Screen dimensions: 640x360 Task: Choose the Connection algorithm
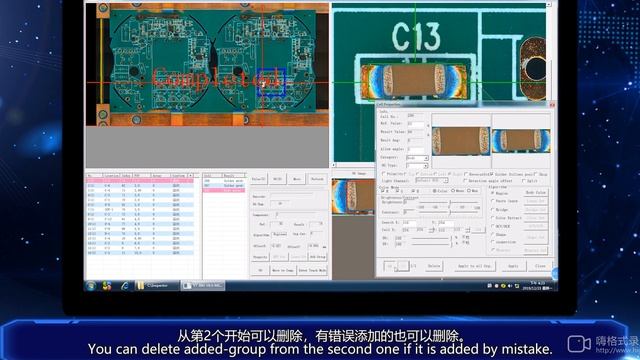click(x=493, y=242)
